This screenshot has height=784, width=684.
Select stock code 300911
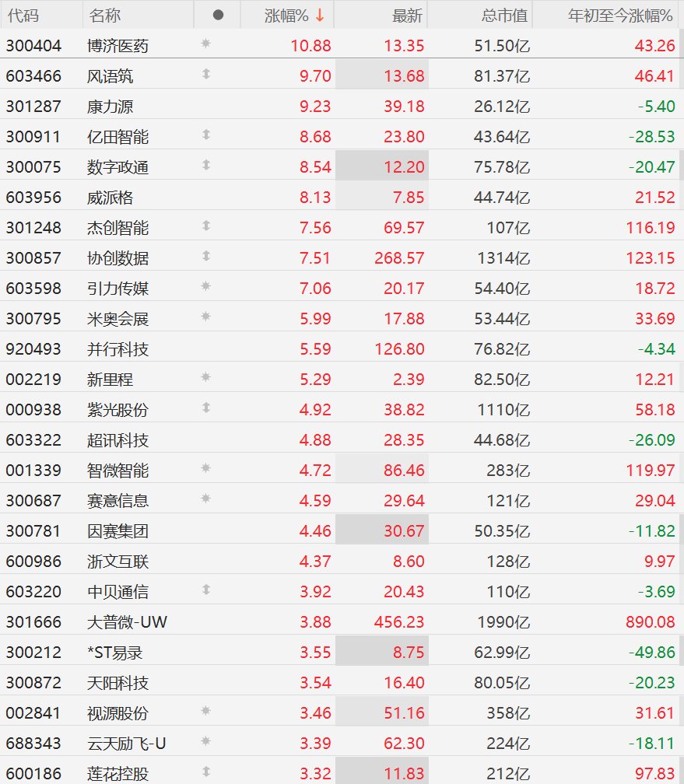pyautogui.click(x=33, y=137)
